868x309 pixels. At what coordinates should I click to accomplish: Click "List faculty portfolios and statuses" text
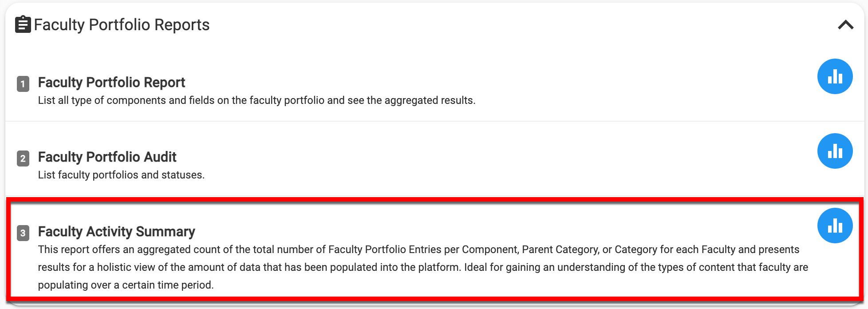click(121, 175)
